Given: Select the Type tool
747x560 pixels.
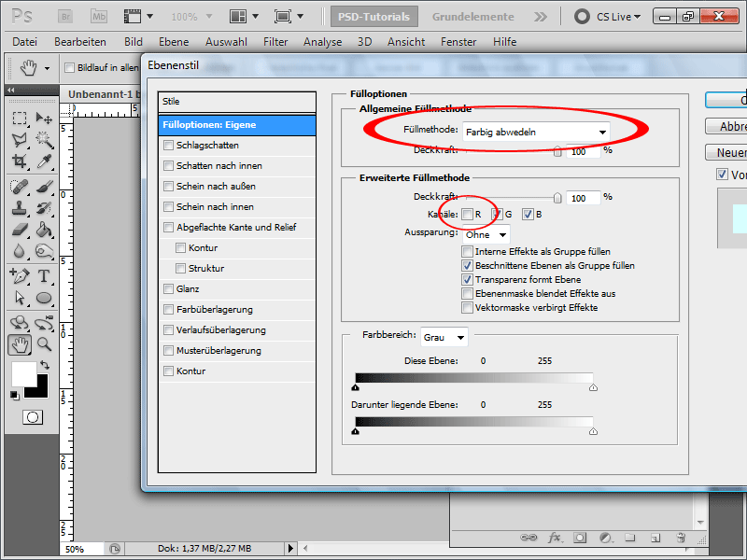Looking at the screenshot, I should 44,275.
